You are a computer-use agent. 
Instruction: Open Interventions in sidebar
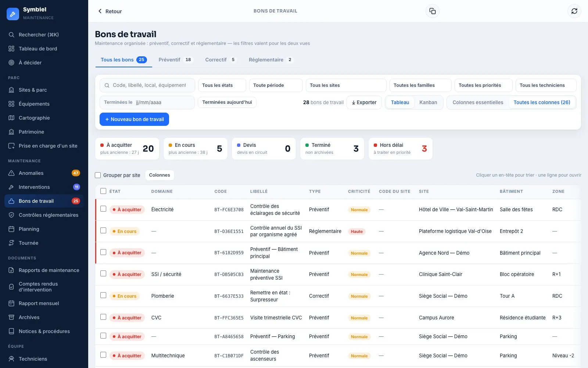coord(44,187)
